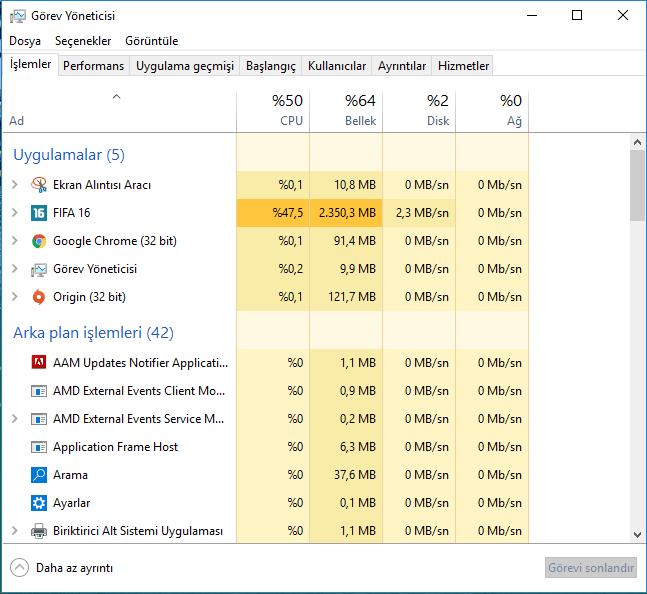Click the AMD External Events Service icon
Screen dimensions: 647x594
tap(39, 419)
